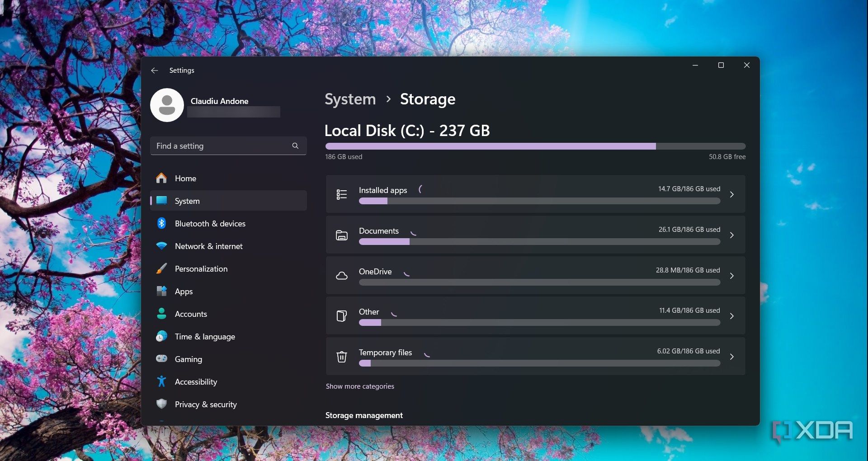Open Bluetooth & devices label
Image resolution: width=868 pixels, height=461 pixels.
[210, 224]
